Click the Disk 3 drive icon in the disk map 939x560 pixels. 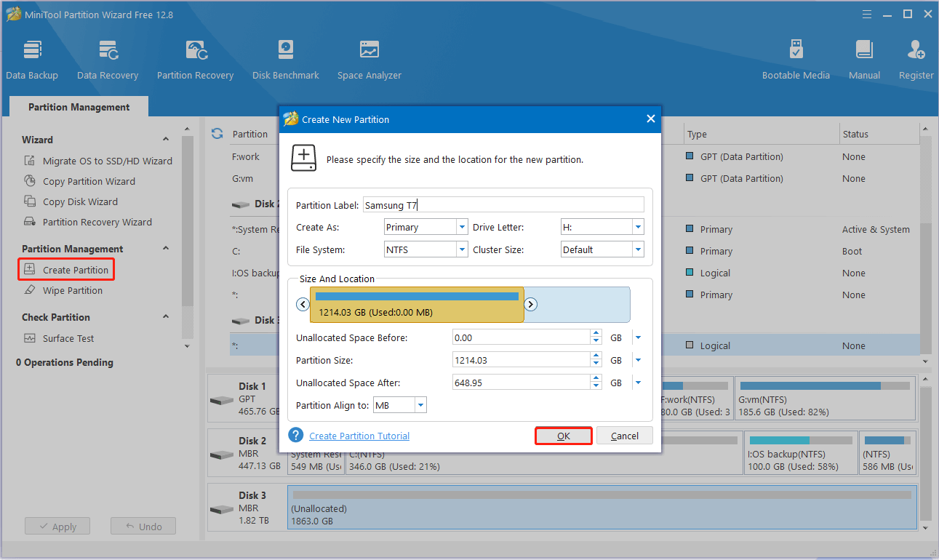222,511
